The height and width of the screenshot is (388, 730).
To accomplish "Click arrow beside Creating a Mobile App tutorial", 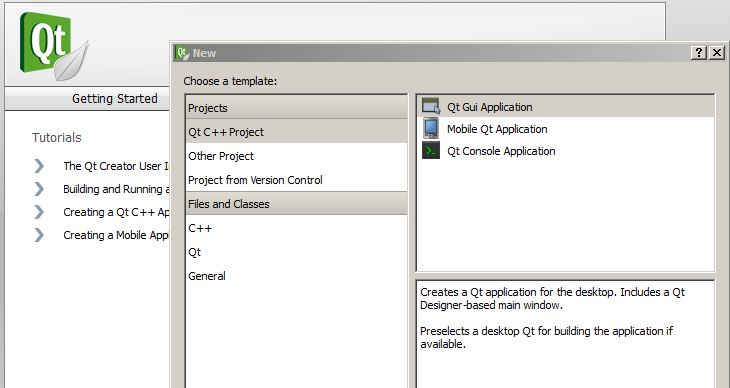I will [x=39, y=235].
